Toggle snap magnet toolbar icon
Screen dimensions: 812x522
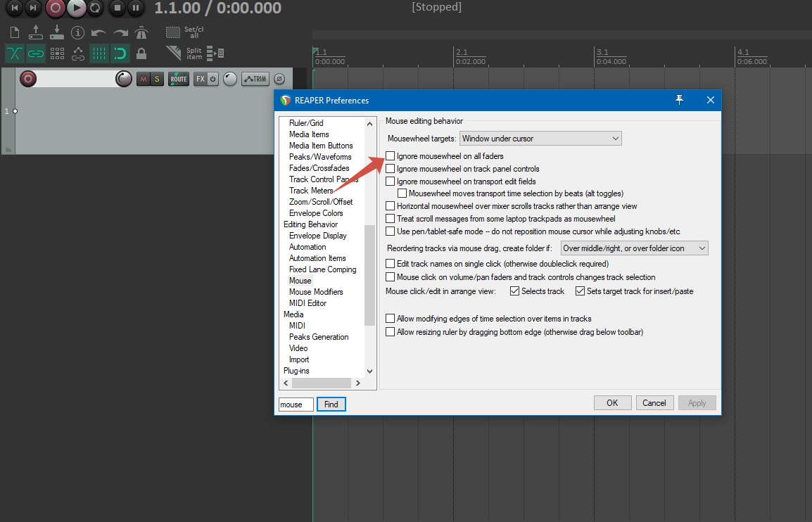tap(120, 53)
